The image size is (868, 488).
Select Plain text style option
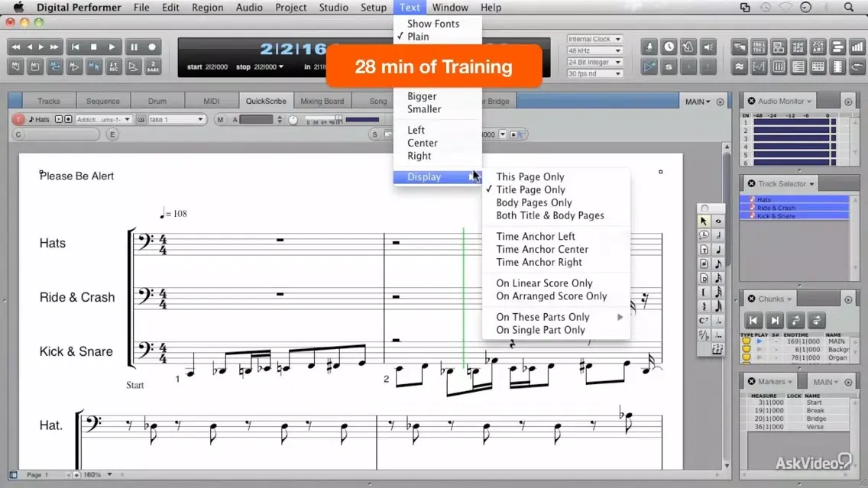tap(418, 37)
